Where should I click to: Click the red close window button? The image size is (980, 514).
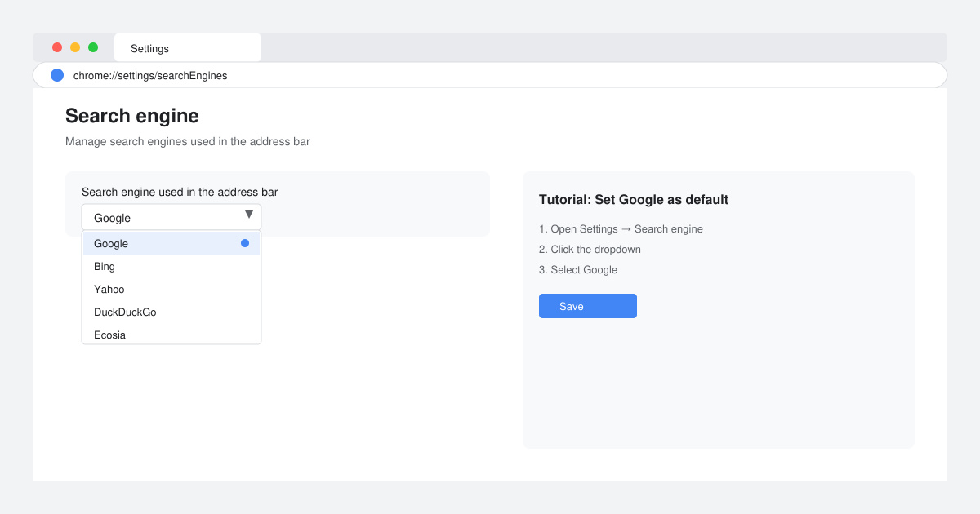57,47
